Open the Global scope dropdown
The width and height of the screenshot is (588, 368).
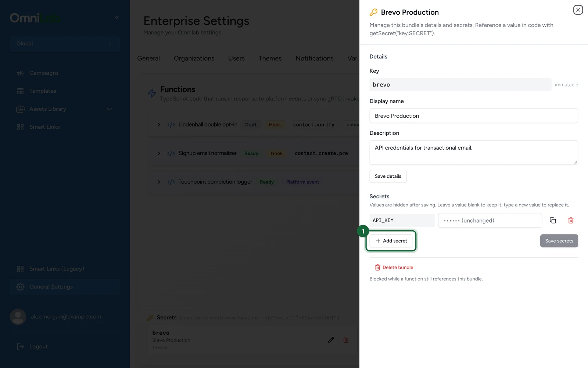[65, 43]
